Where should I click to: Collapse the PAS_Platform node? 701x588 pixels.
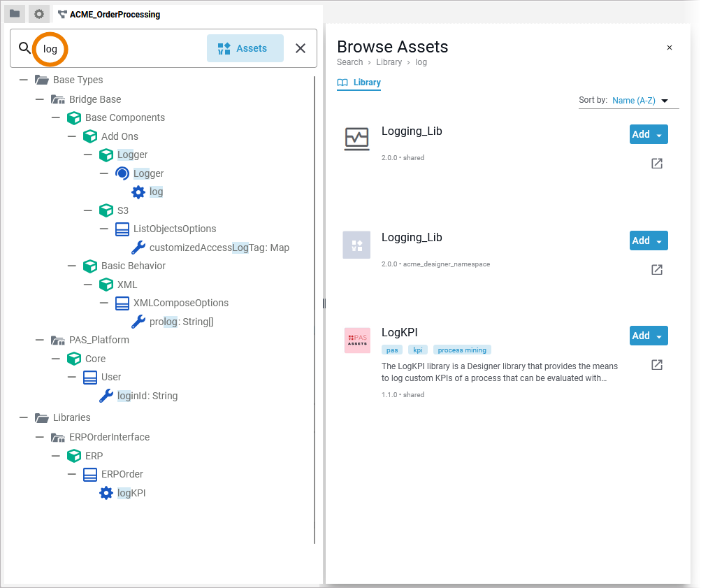pos(41,340)
